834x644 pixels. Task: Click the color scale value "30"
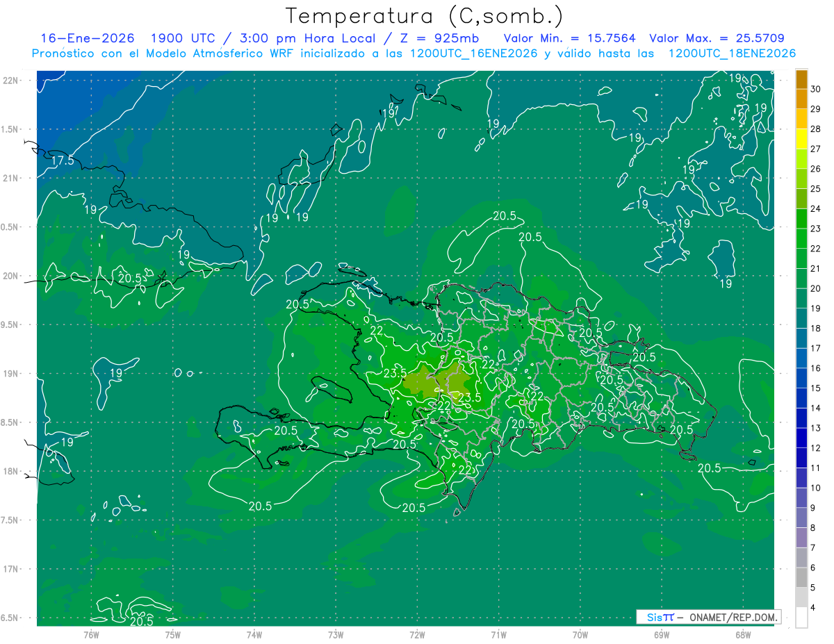point(815,89)
